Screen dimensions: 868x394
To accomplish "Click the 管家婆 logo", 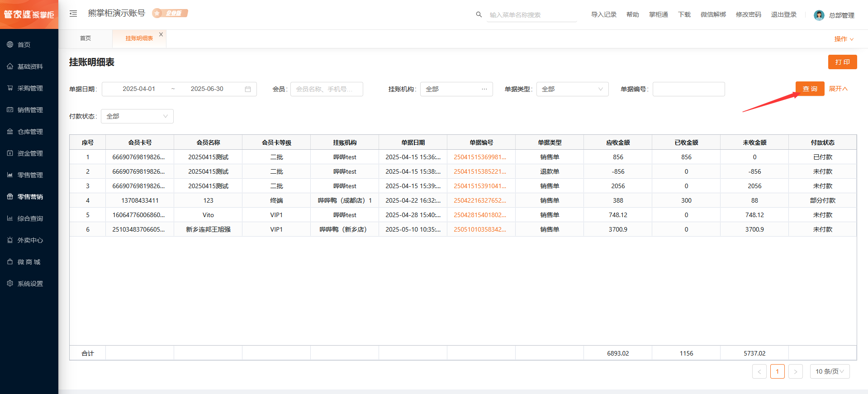I will (x=29, y=14).
